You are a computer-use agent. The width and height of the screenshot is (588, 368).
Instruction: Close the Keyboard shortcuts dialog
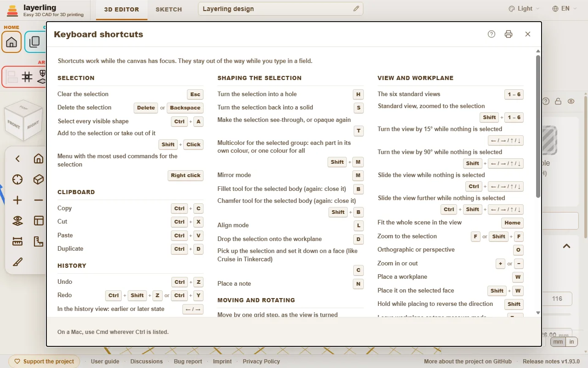click(528, 34)
